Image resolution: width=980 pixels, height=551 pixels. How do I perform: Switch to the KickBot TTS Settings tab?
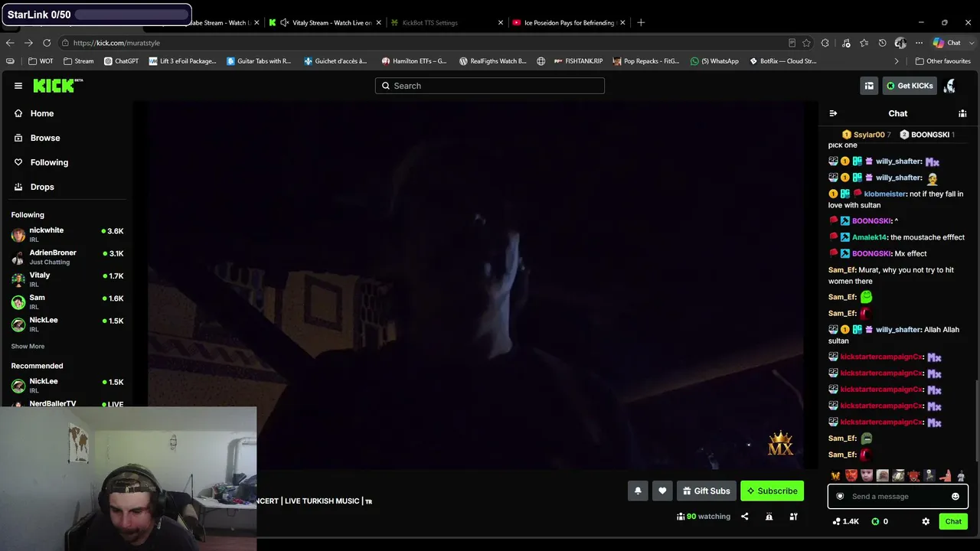coord(446,23)
